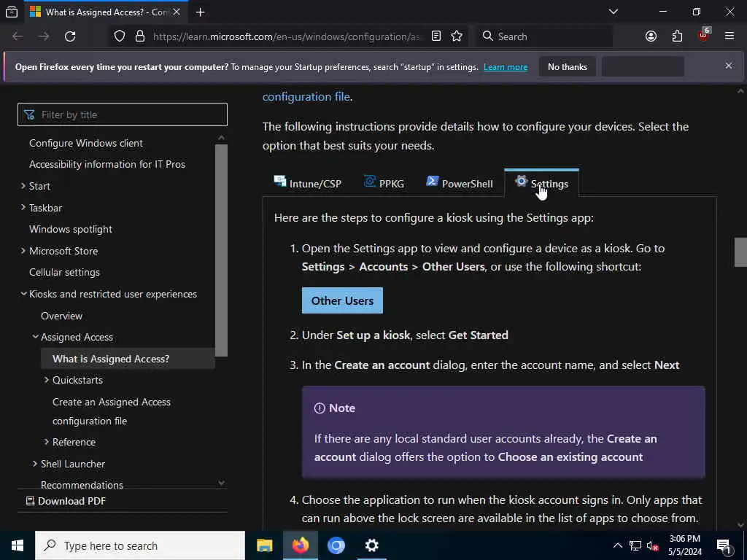Expand the Microsoft Store tree node
This screenshot has height=560, width=747.
(23, 251)
